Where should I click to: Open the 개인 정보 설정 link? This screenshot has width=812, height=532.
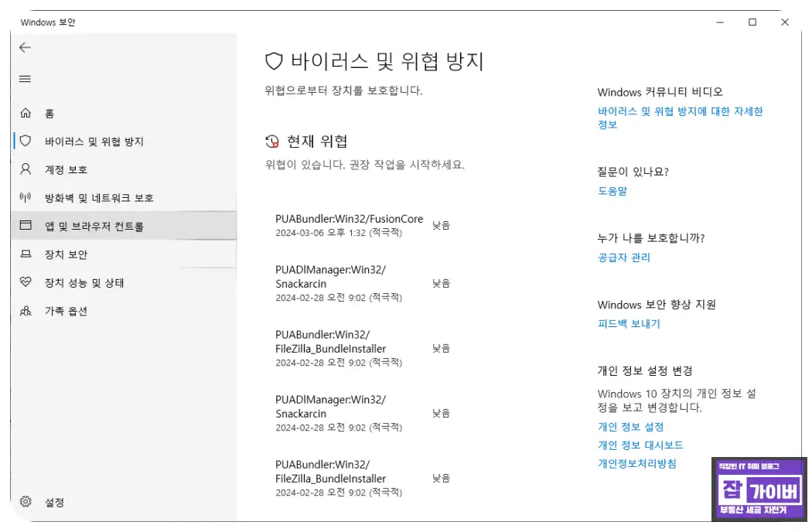(x=631, y=426)
